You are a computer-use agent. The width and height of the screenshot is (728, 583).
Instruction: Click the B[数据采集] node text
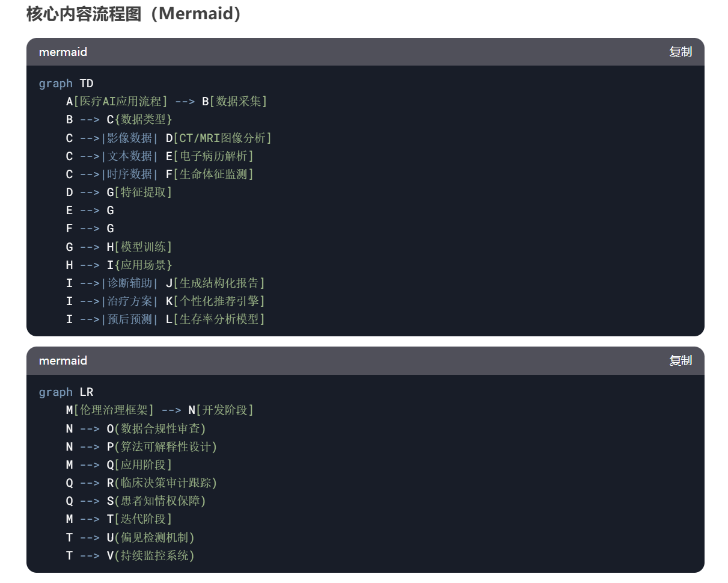pos(234,102)
